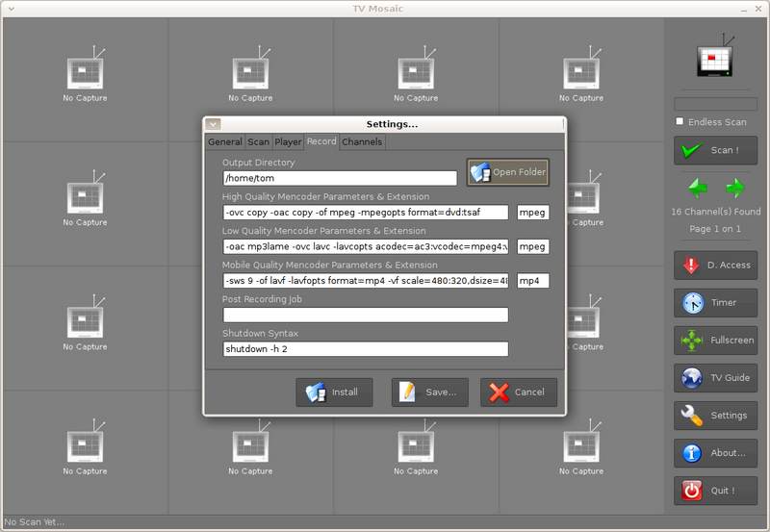Click the TV Mosaic logo icon in sidebar
The width and height of the screenshot is (770, 532).
pos(715,56)
